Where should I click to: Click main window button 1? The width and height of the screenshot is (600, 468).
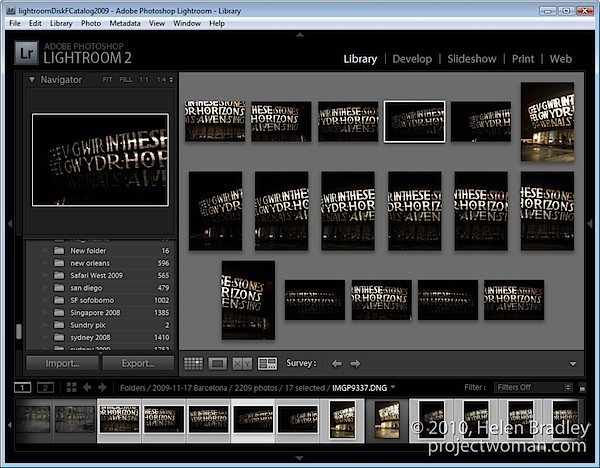(x=23, y=388)
